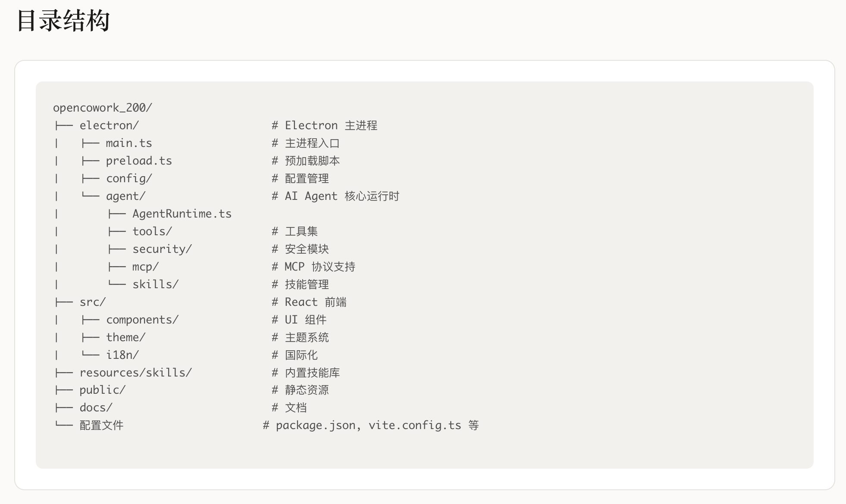Click the src/ directory entry

(x=93, y=302)
